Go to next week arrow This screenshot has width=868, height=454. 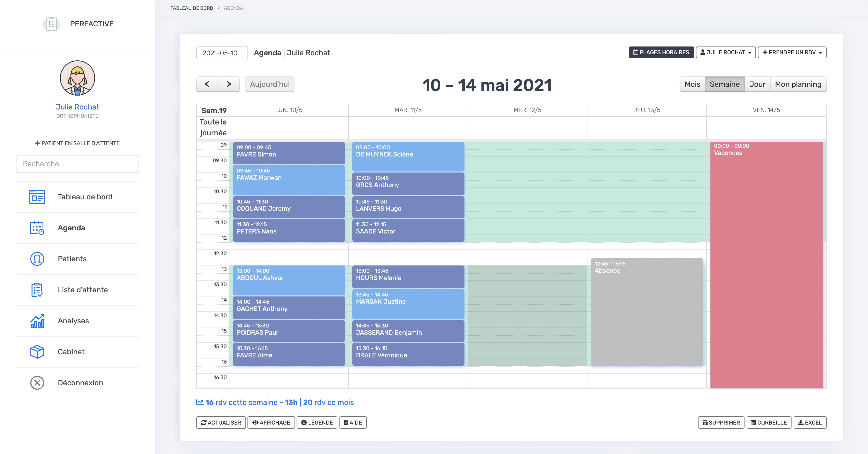229,84
